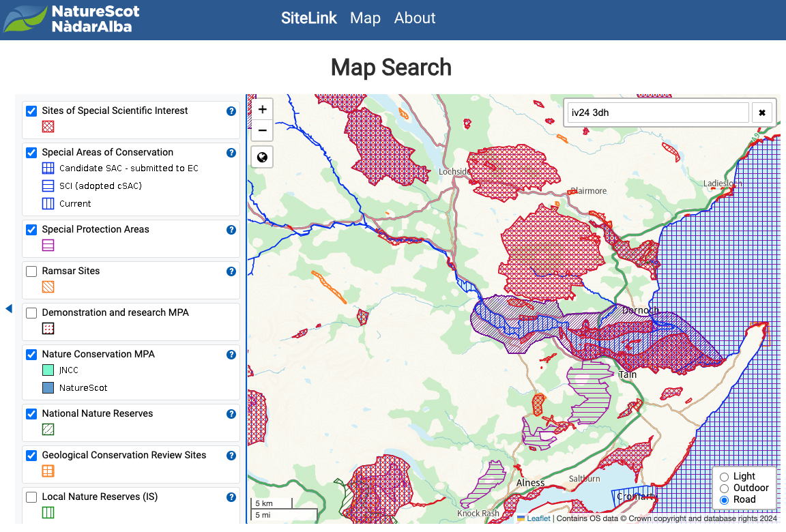This screenshot has height=532, width=786.
Task: Select the globe reset-view icon
Action: 262,157
